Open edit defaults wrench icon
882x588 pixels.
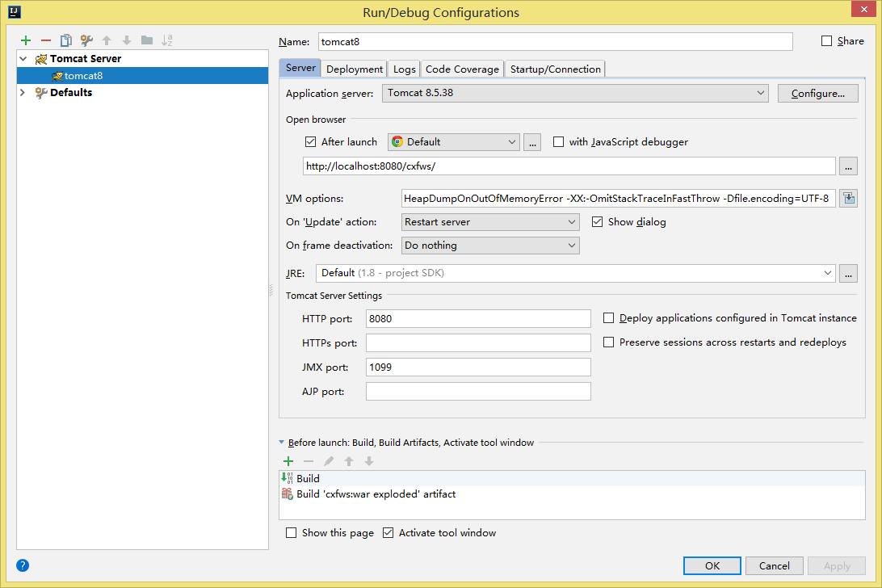tap(86, 40)
